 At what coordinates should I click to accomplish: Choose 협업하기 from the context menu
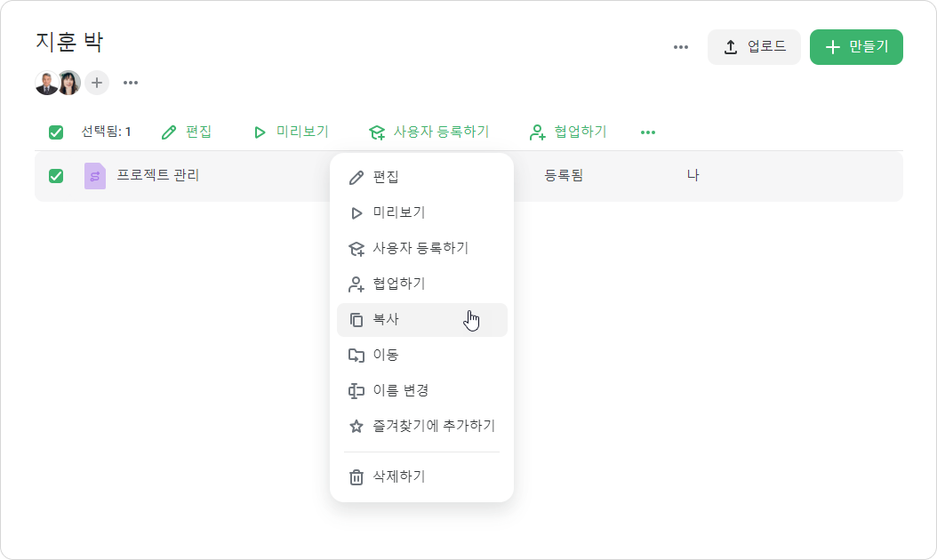(422, 284)
